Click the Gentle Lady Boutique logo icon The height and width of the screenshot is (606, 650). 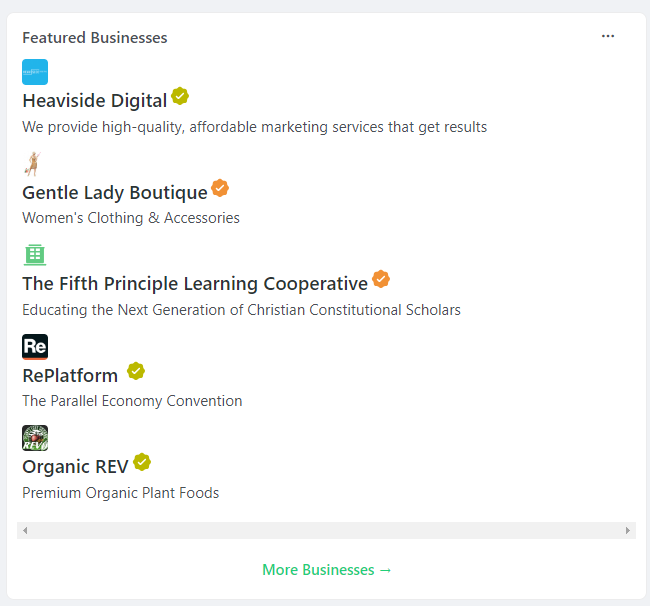coord(33,164)
